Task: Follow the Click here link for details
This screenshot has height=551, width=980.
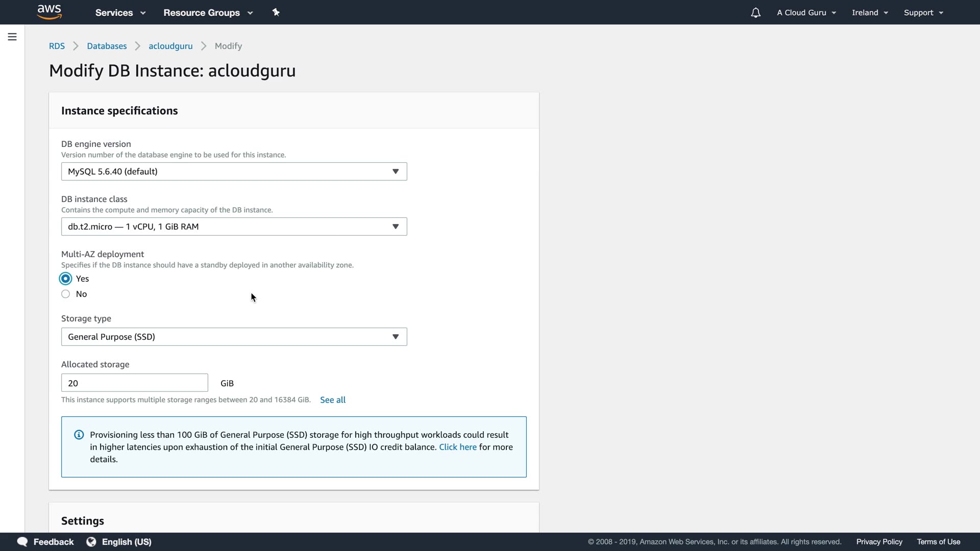Action: coord(457,447)
